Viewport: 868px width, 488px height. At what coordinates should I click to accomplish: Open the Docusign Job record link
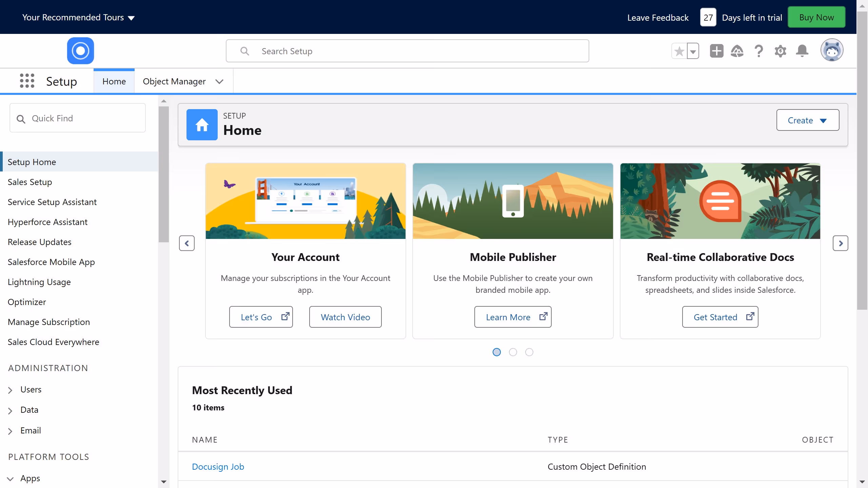(x=218, y=466)
